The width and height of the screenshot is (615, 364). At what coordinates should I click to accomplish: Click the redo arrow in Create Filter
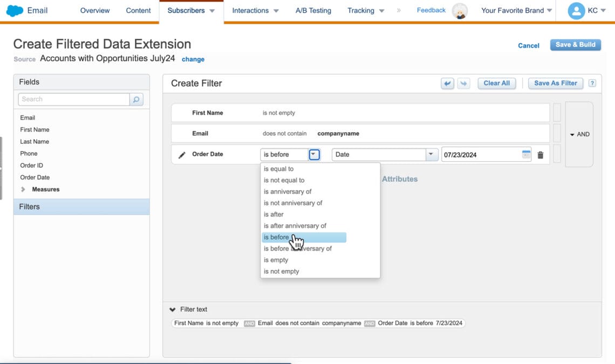tap(463, 83)
